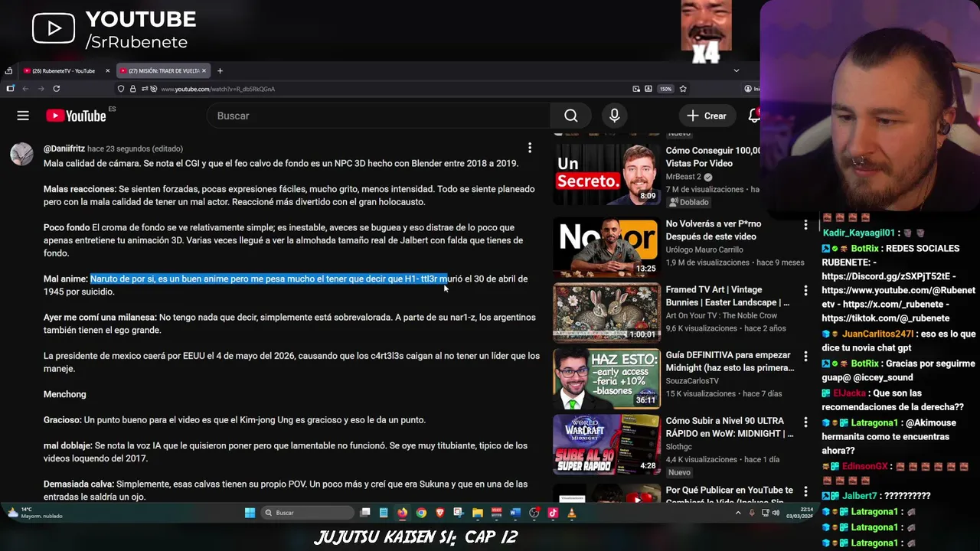Open the 150% zoom level indicator

[x=665, y=89]
